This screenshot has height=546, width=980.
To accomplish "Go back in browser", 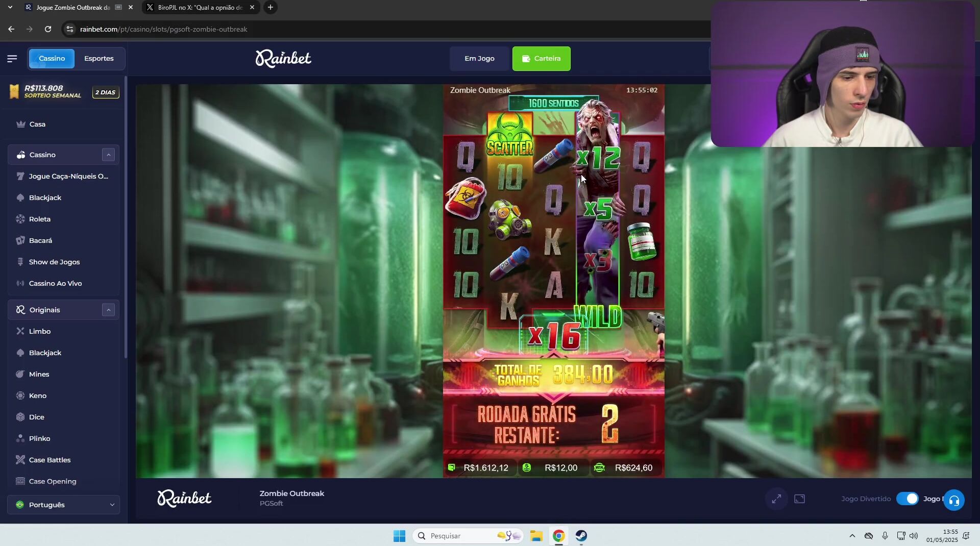I will click(11, 29).
